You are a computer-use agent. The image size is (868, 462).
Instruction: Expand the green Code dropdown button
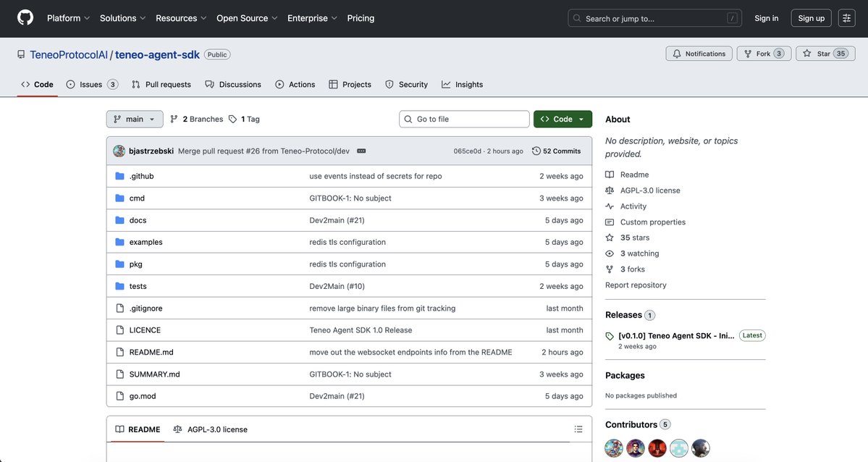pos(562,119)
